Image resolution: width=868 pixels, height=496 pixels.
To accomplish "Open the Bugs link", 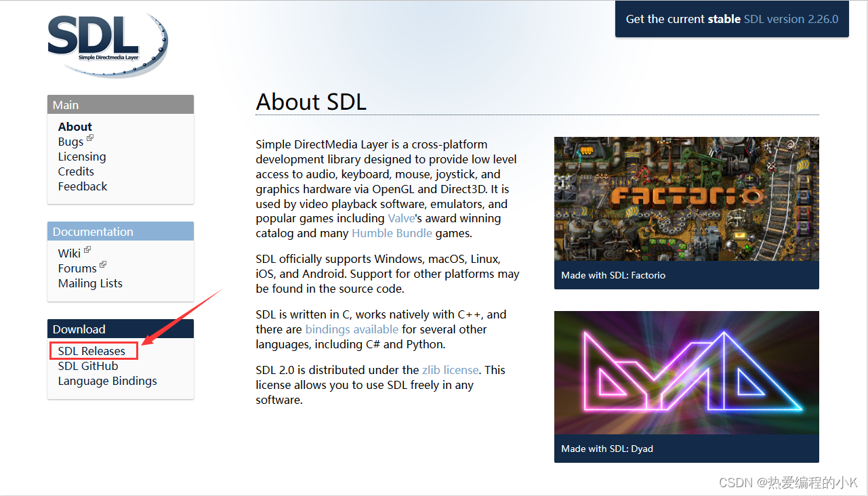I will (70, 142).
